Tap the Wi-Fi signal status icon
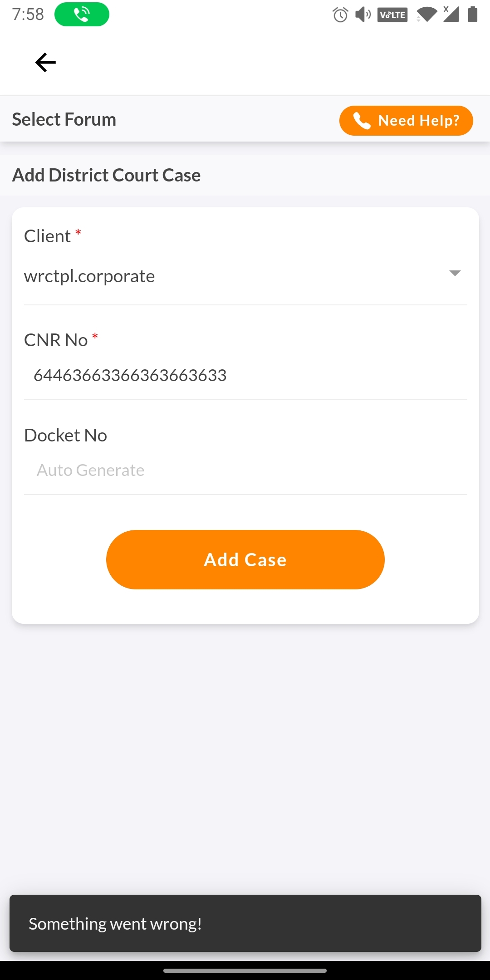 (426, 15)
